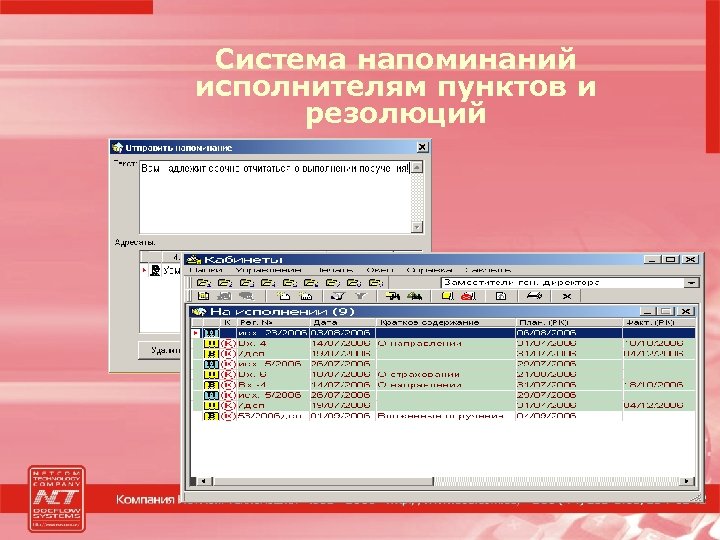This screenshot has width=720, height=540.
Task: Open second numbered folder icon in Кабинеты toolbar
Action: (x=225, y=283)
